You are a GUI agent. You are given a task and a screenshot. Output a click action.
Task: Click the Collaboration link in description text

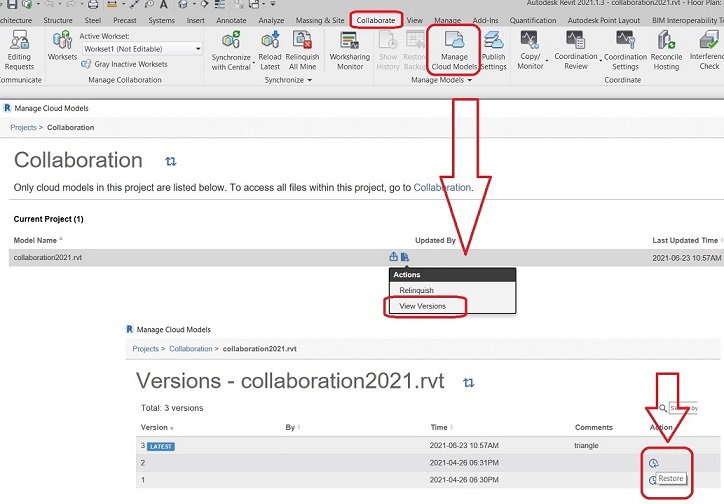442,187
